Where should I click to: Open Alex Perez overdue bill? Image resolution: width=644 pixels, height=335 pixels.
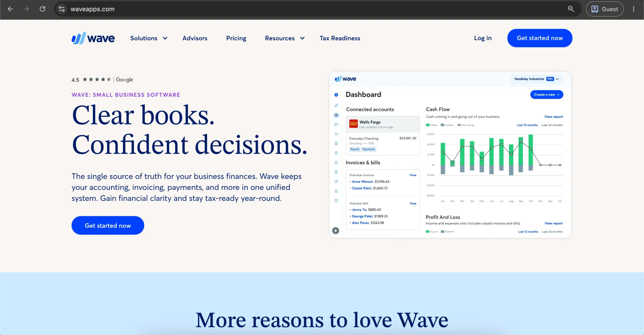pos(360,223)
